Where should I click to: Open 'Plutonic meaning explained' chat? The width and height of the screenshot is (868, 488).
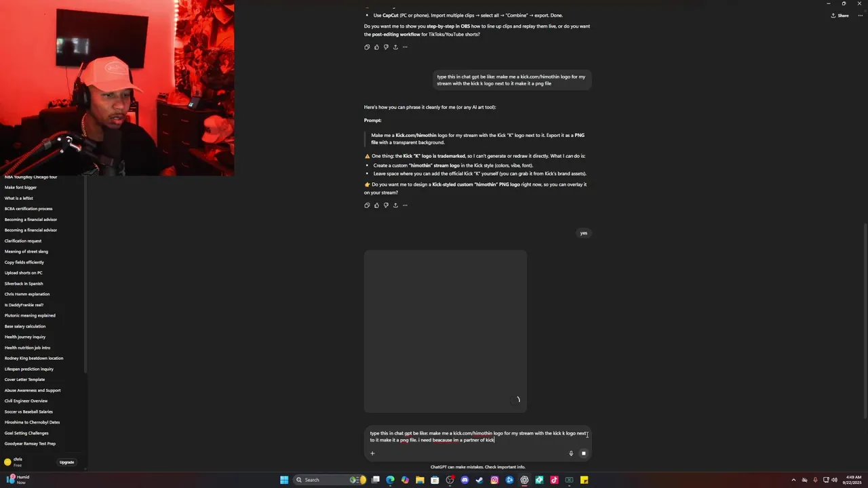(x=30, y=316)
